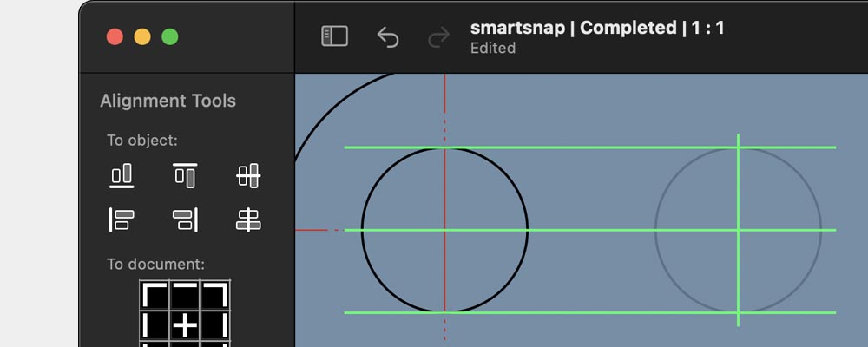Viewport: 868px width, 347px height.
Task: Align to document top center
Action: 185,296
